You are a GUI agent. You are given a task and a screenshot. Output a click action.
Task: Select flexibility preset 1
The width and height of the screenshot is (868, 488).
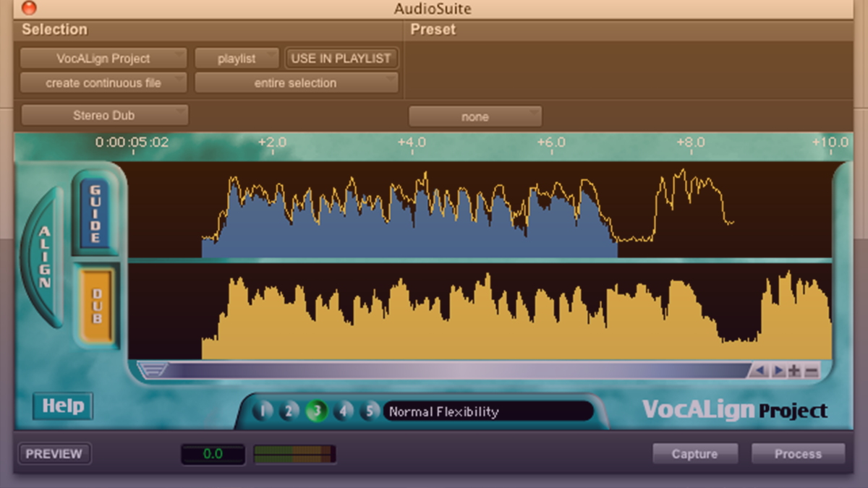pyautogui.click(x=263, y=411)
